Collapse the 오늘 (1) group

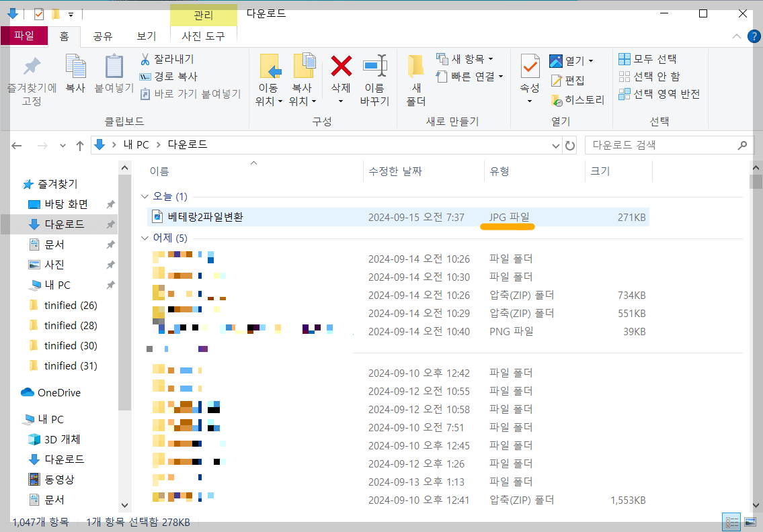pos(145,197)
